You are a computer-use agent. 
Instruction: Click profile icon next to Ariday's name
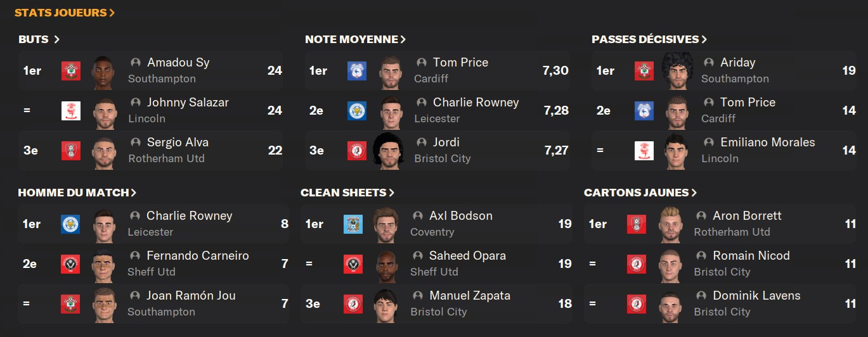click(709, 63)
